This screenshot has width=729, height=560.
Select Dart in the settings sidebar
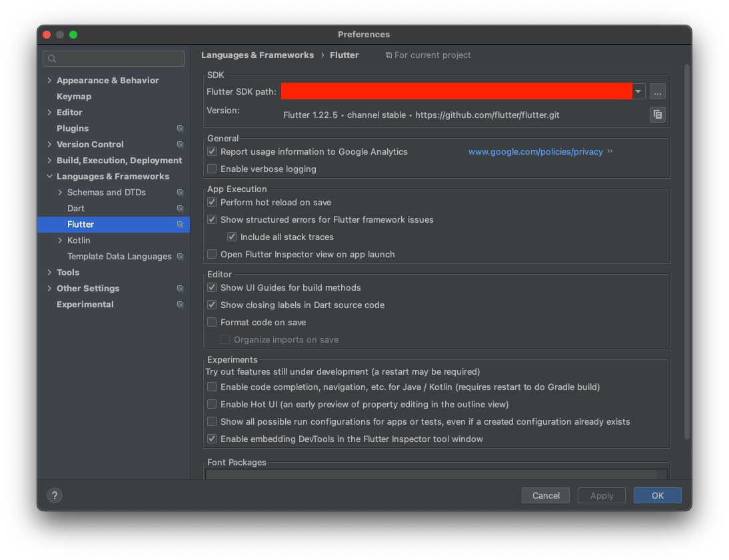pyautogui.click(x=75, y=208)
